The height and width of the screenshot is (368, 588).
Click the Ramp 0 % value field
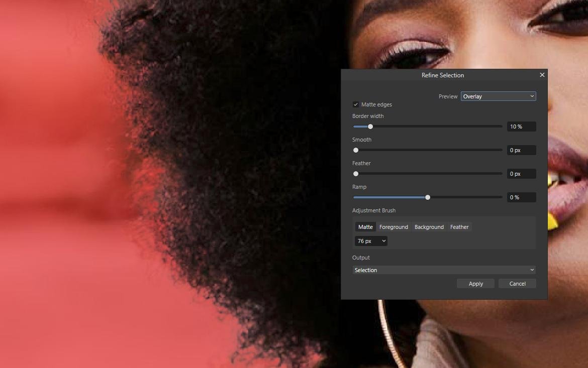point(521,197)
